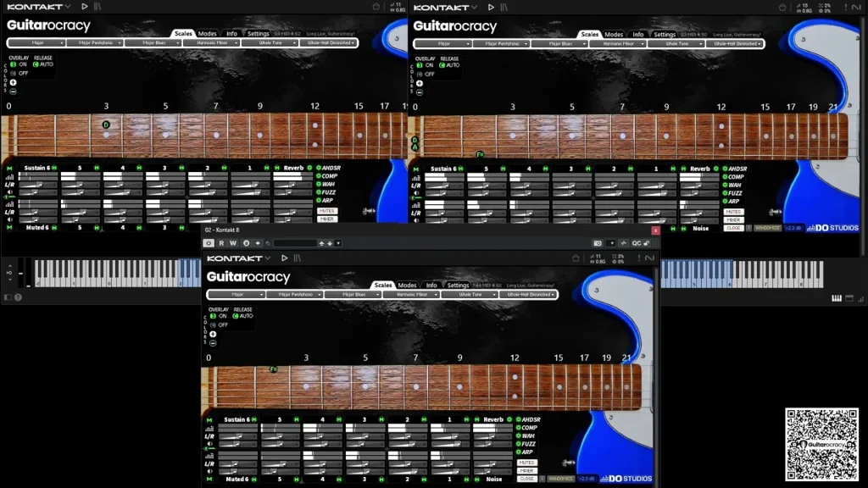
Task: Open Major Pentatonic dropdown in front window
Action: pos(294,294)
